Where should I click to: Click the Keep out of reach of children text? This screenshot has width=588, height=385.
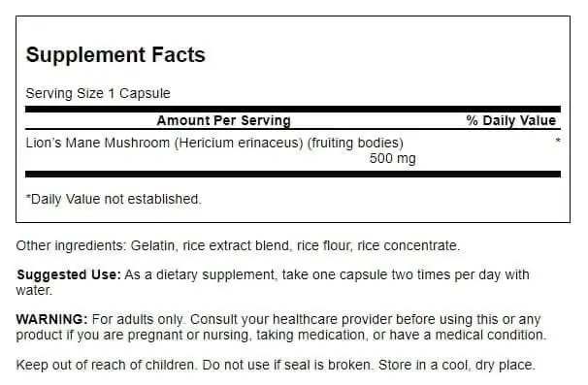[107, 365]
